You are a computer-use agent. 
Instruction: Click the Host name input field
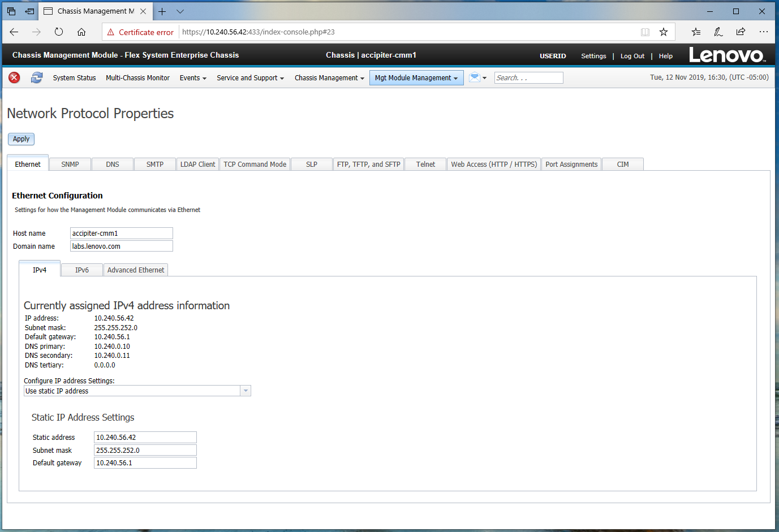click(x=121, y=233)
